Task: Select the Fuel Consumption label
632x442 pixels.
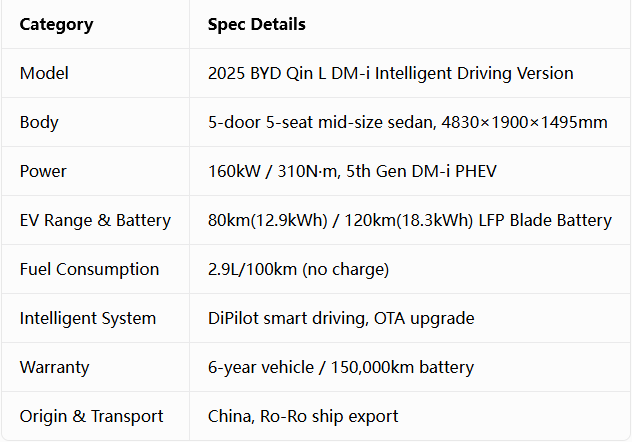Action: (89, 269)
